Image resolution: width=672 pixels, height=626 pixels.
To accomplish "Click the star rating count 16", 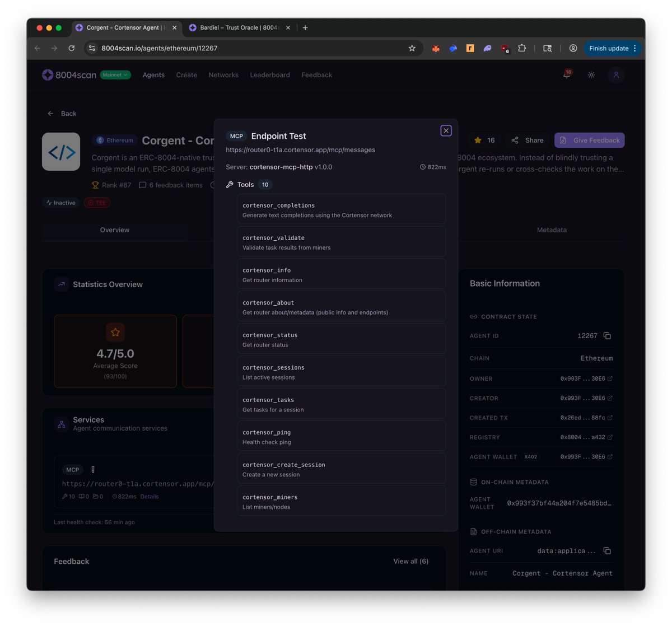I will (x=484, y=141).
